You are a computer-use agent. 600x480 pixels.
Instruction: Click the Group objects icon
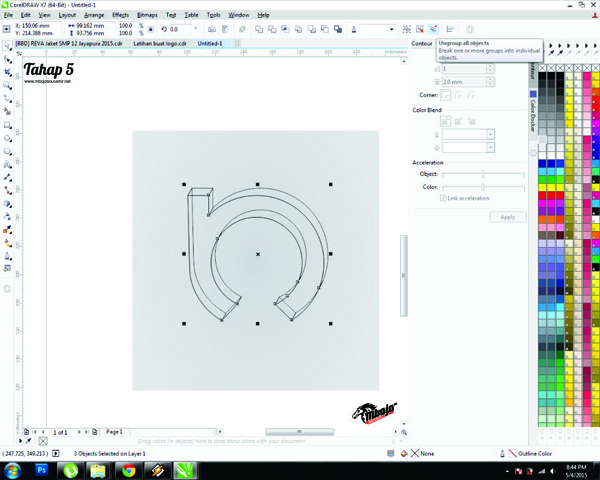(406, 30)
